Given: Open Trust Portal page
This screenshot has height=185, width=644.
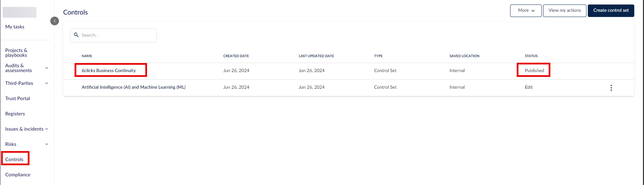Looking at the screenshot, I should tap(18, 98).
